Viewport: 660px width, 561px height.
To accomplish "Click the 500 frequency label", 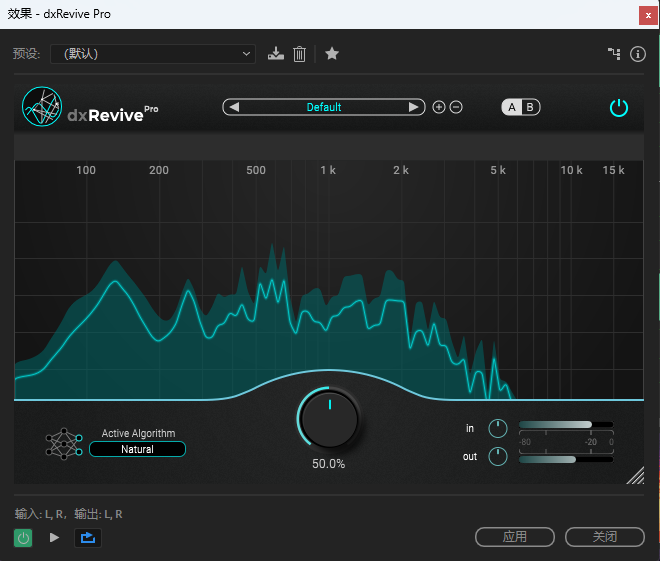I will click(x=256, y=170).
